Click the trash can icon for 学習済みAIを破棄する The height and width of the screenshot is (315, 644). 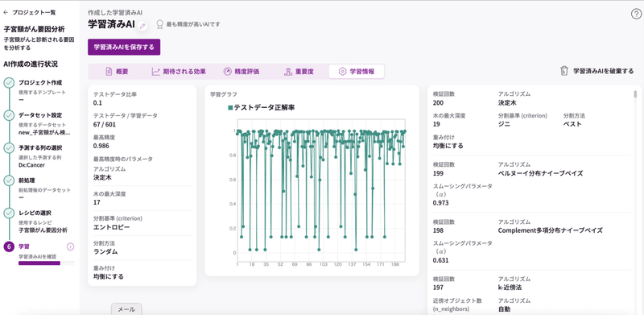click(x=564, y=71)
